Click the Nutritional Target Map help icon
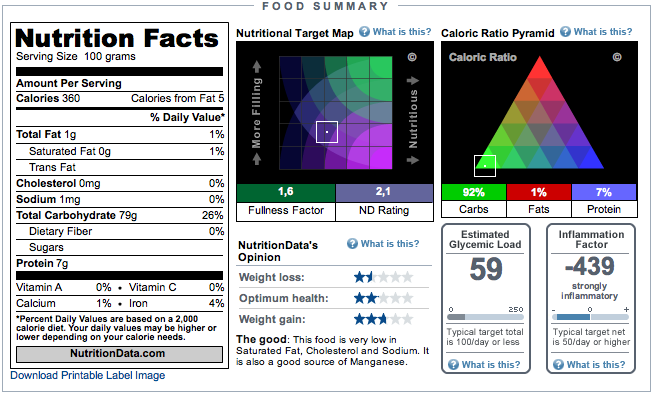 (x=365, y=32)
